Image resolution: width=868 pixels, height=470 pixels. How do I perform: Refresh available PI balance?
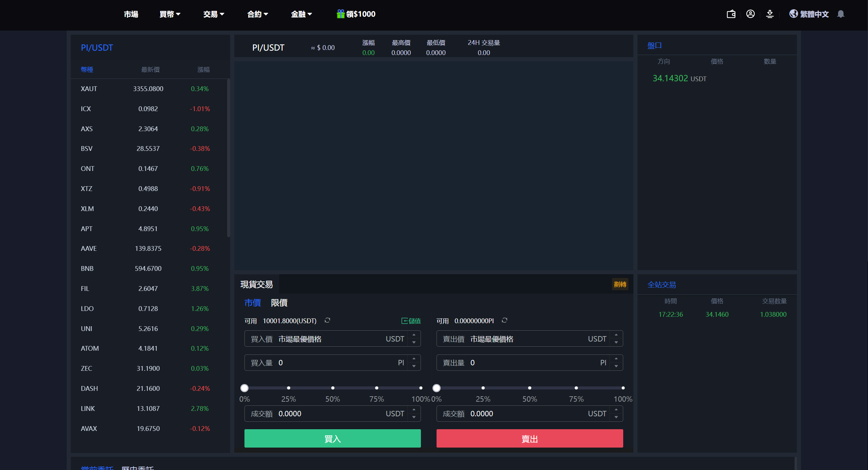pyautogui.click(x=505, y=320)
